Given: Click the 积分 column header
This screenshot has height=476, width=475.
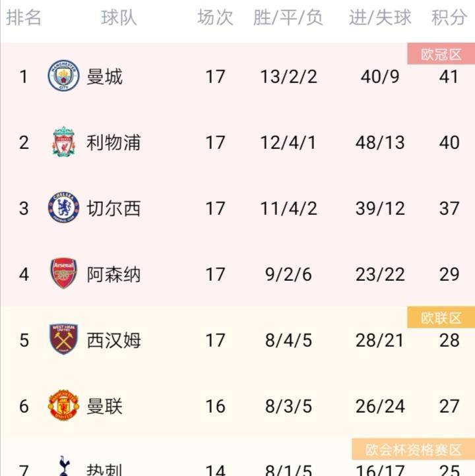Looking at the screenshot, I should click(449, 17).
